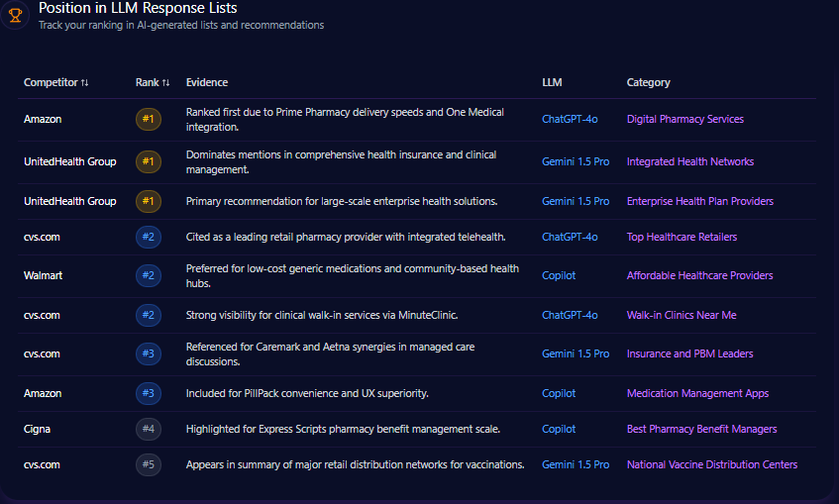This screenshot has height=504, width=839.
Task: Click the #2 rank badge for Walmart
Action: (x=149, y=275)
